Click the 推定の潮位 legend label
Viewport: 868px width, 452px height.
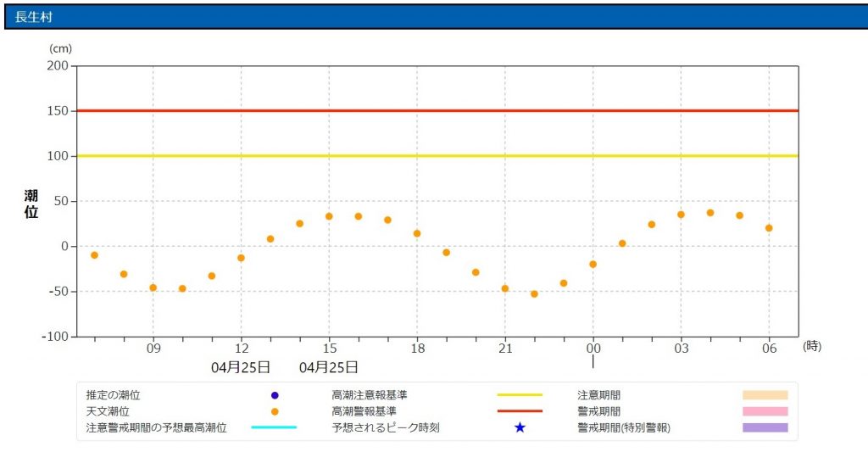113,395
